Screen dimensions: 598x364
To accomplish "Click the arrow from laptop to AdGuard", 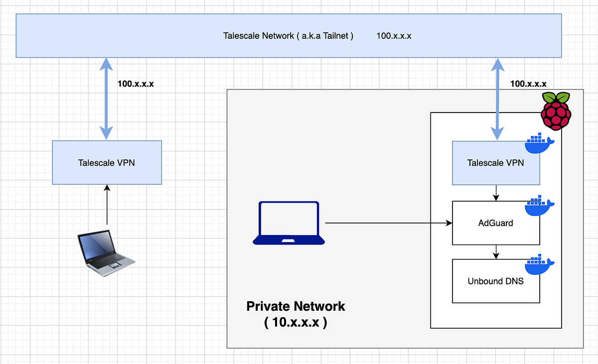I will coord(389,223).
